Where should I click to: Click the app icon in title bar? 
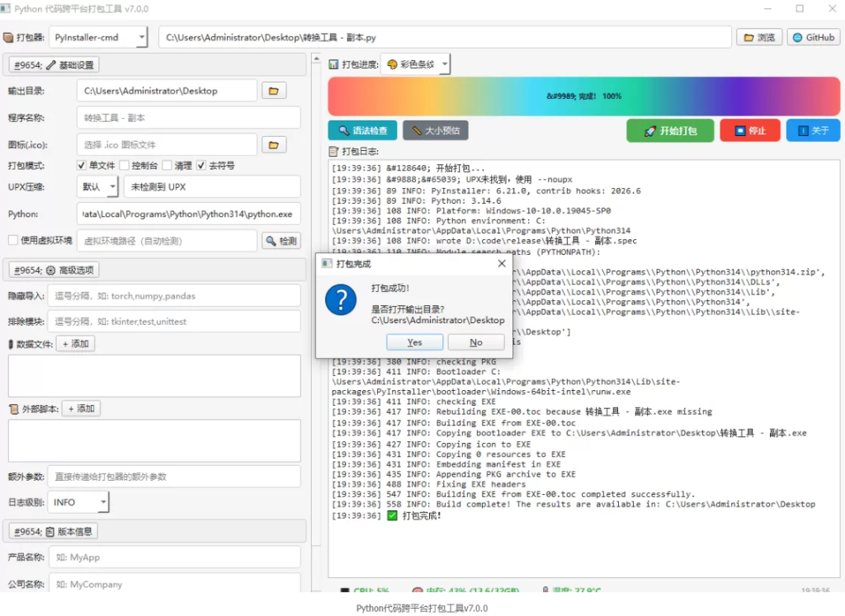[x=6, y=8]
